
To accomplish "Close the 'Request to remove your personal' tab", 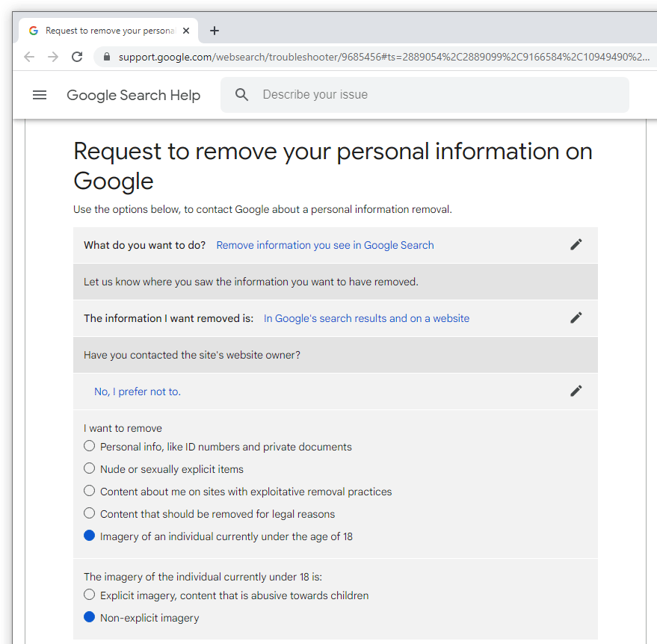I will click(x=186, y=31).
